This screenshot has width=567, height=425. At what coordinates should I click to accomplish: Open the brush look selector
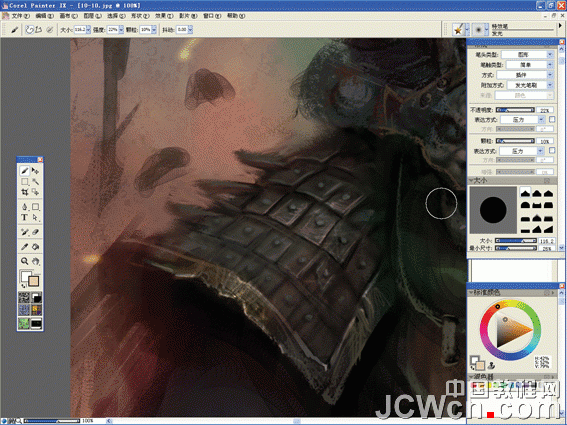24,323
